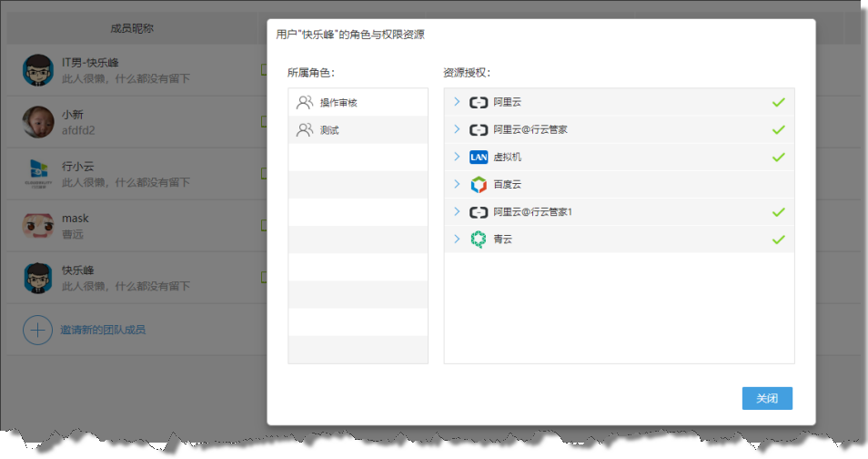Click the 百度云 hexagon logo icon
Image resolution: width=868 pixels, height=459 pixels.
tap(479, 185)
